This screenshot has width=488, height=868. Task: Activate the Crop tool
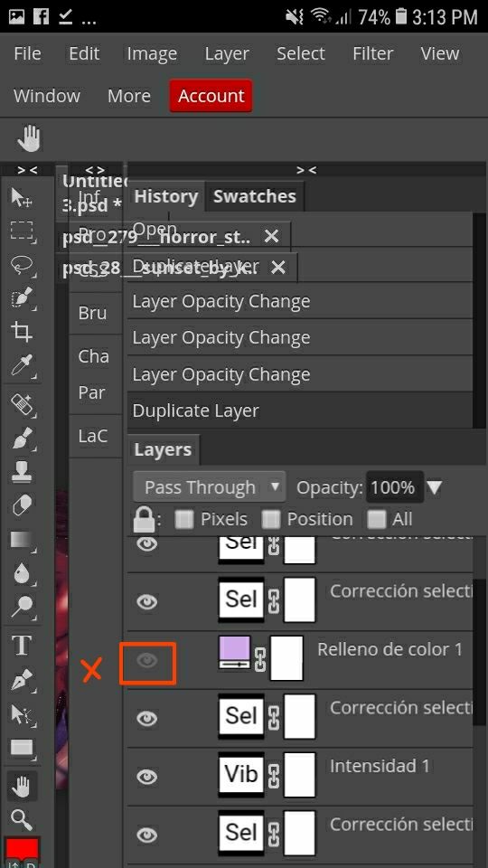point(22,332)
